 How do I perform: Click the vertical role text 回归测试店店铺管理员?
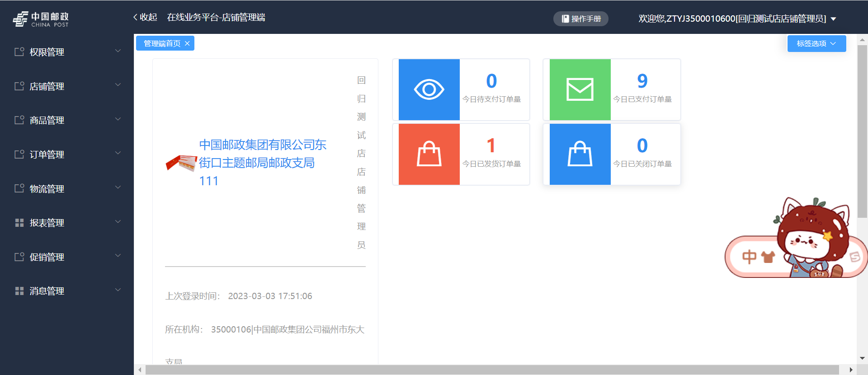[x=361, y=163]
